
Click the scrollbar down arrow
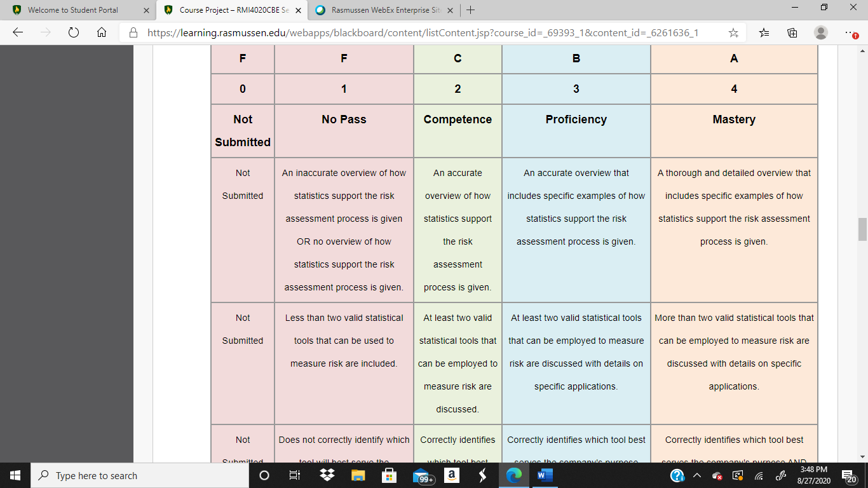pos(862,456)
